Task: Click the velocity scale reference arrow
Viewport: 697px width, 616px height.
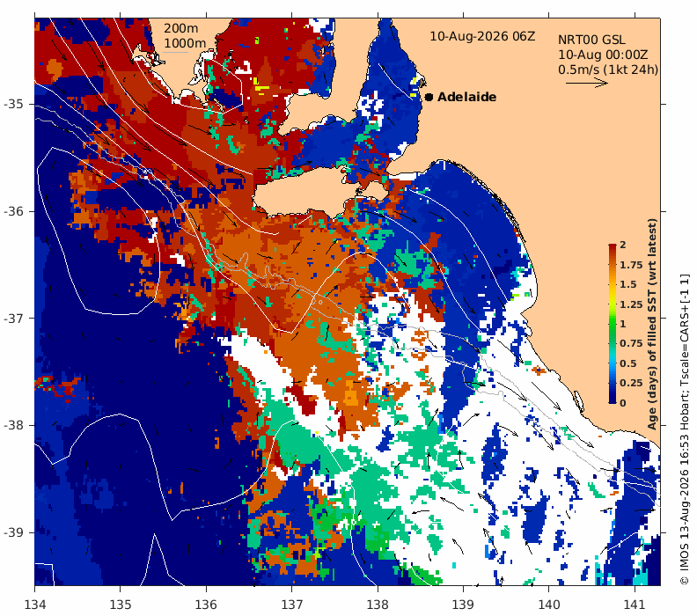Action: [587, 83]
